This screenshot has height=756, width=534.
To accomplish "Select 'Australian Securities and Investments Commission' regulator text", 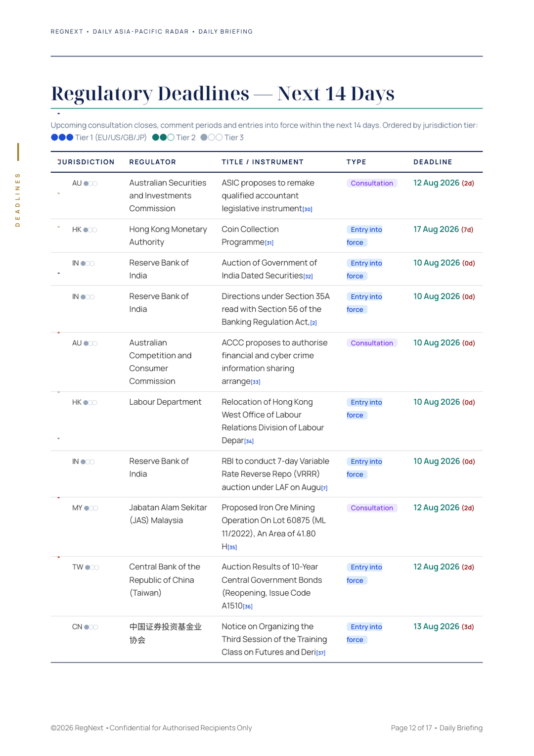I will (x=168, y=195).
